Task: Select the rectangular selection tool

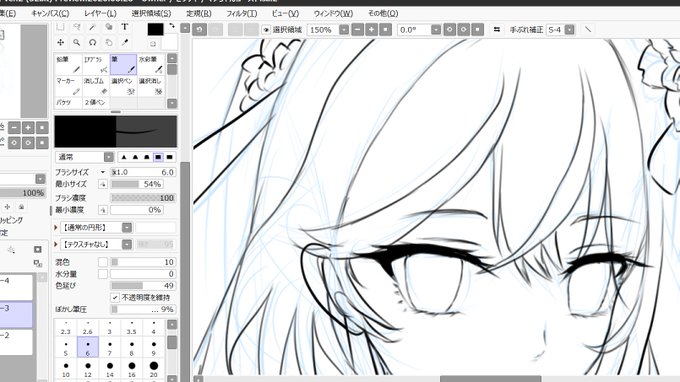Action: [60, 27]
